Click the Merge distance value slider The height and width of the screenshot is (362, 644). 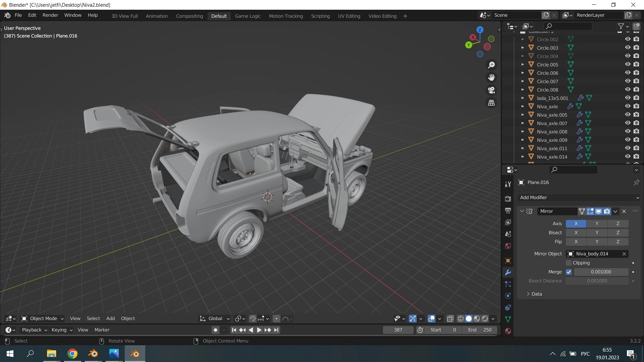tap(601, 272)
